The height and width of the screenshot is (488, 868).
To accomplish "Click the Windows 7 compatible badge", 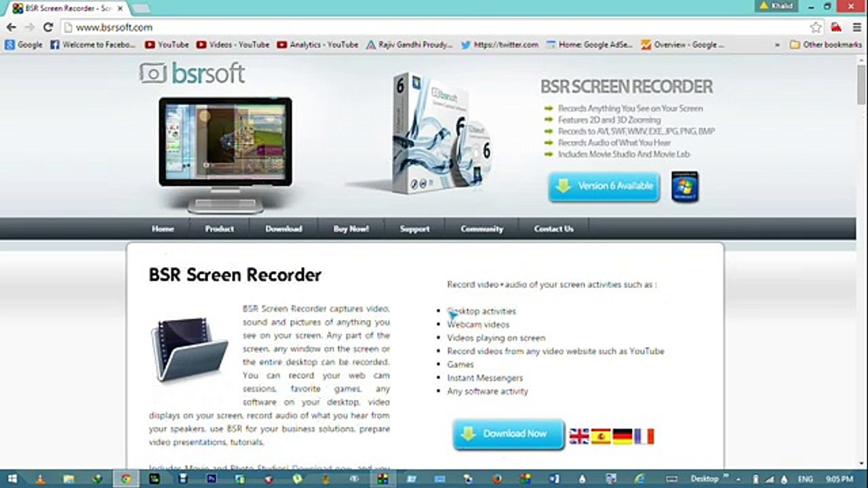I will 685,186.
